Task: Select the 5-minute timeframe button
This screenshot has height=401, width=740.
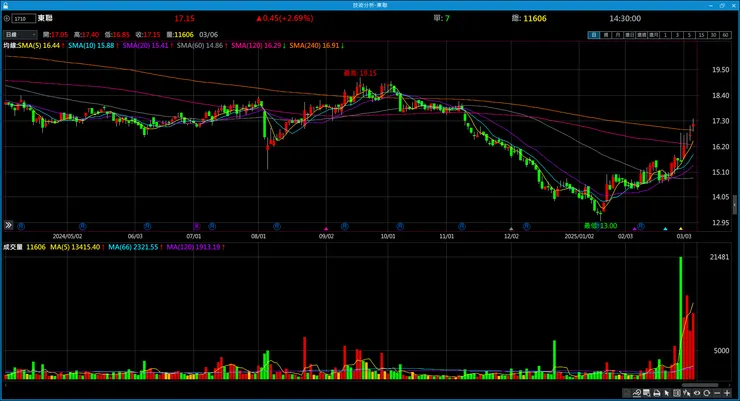Action: [x=690, y=35]
